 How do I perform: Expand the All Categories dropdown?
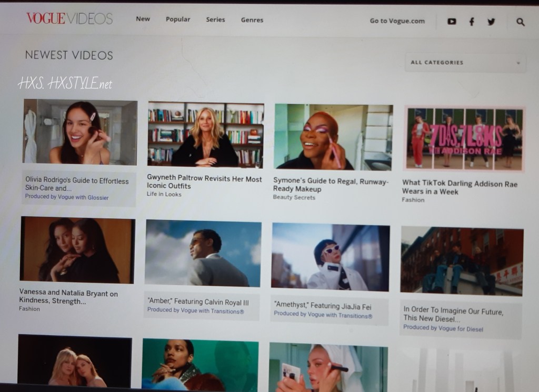point(465,63)
